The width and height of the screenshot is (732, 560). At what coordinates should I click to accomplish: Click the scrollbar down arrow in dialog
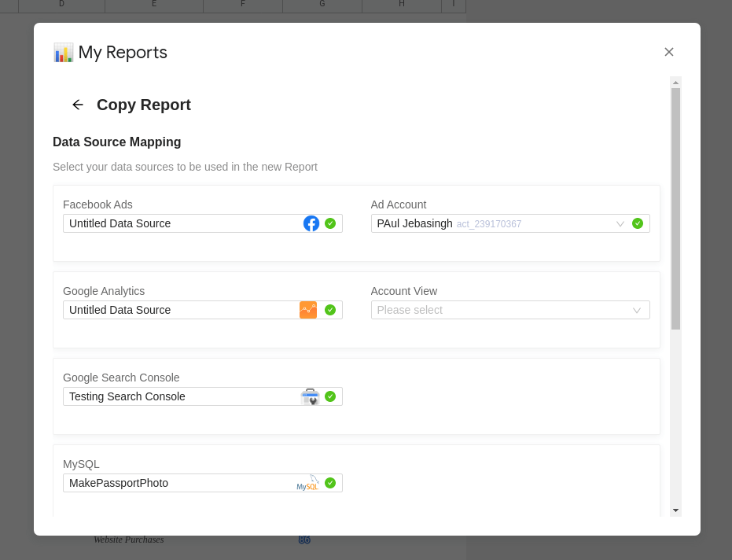(675, 510)
